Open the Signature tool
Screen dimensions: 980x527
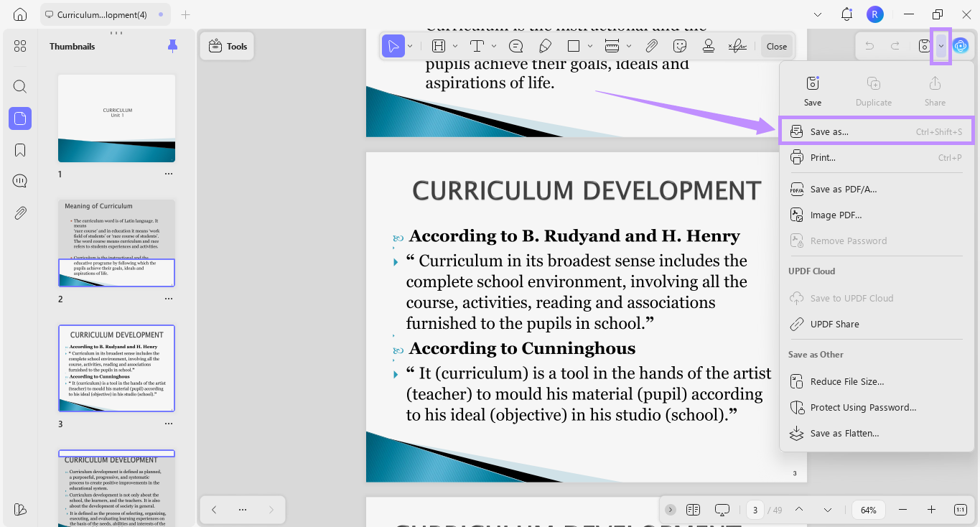737,46
